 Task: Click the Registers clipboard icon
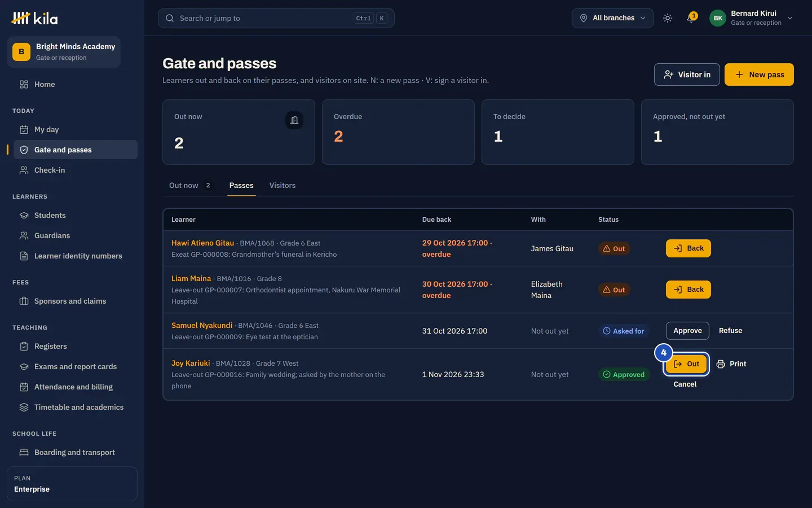pos(24,346)
